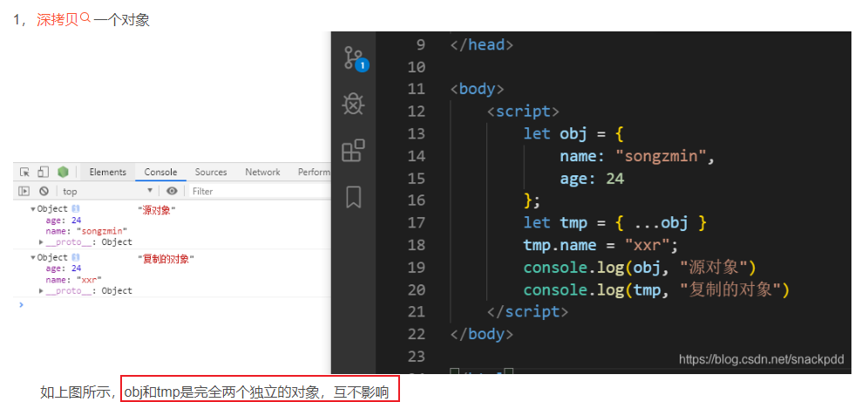
Task: Click the </head> tag on line 9
Action: [x=482, y=44]
